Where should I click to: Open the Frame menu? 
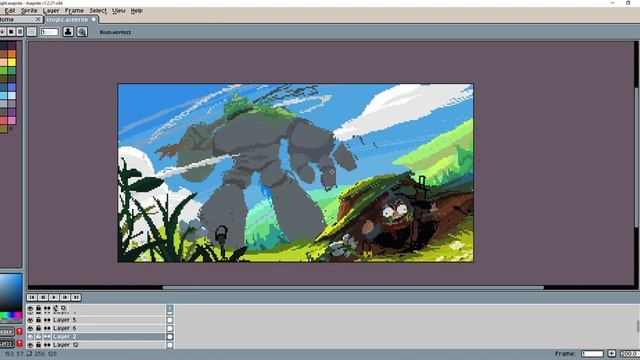coord(74,11)
